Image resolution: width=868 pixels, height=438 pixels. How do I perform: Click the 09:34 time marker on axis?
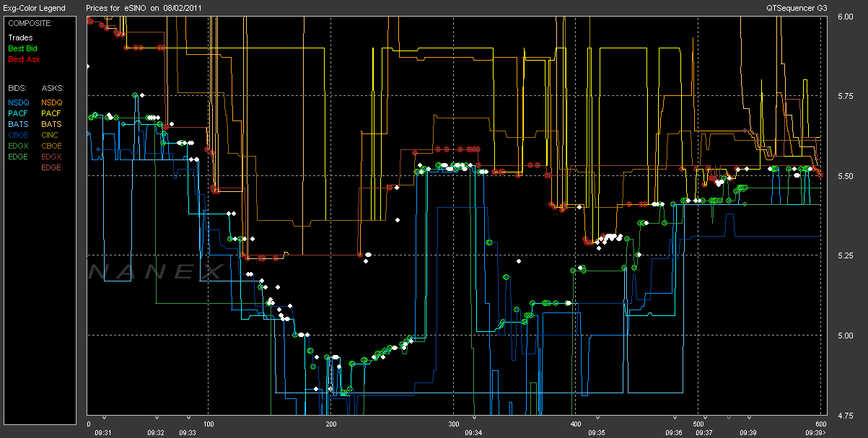click(473, 432)
